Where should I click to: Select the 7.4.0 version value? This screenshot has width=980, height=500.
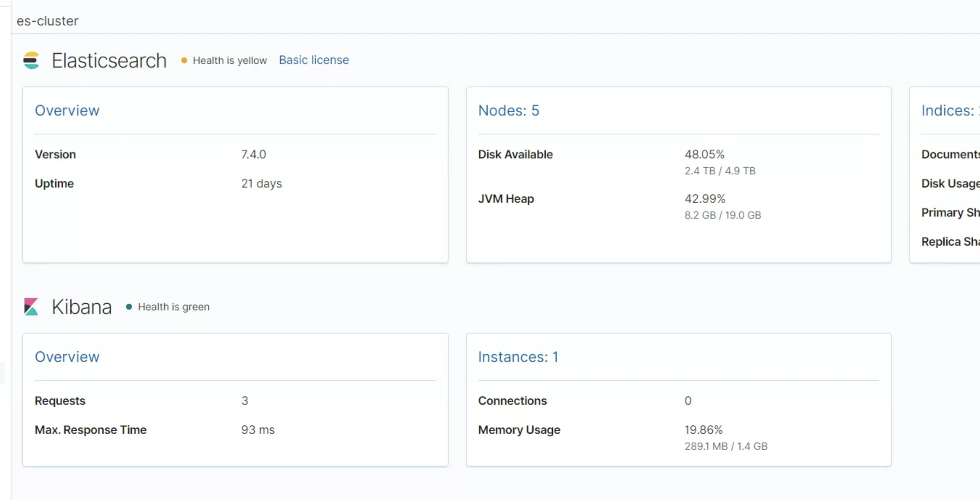pos(253,154)
